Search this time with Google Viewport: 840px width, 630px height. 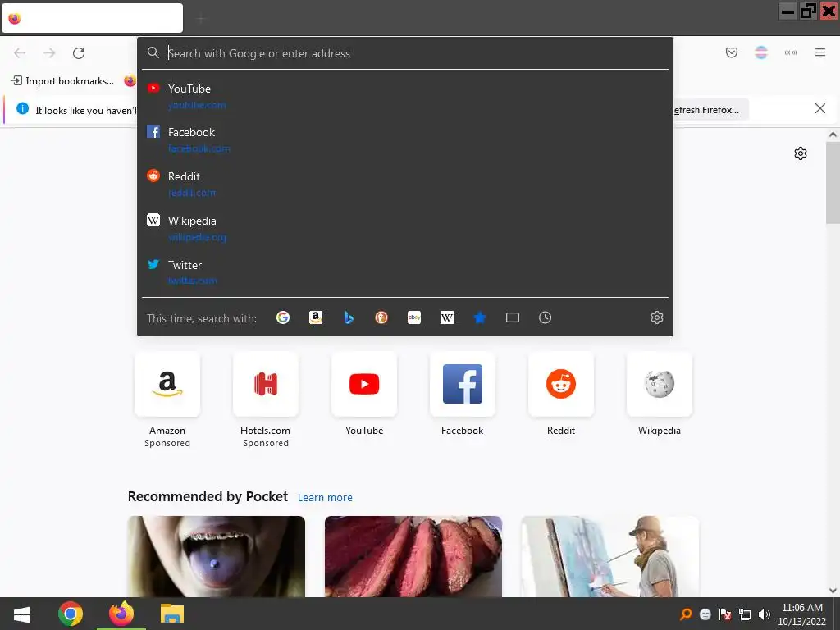(x=283, y=317)
